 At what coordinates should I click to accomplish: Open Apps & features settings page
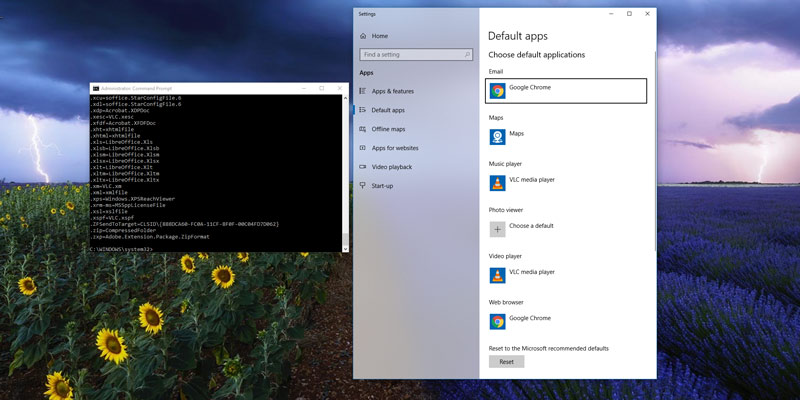click(x=391, y=91)
